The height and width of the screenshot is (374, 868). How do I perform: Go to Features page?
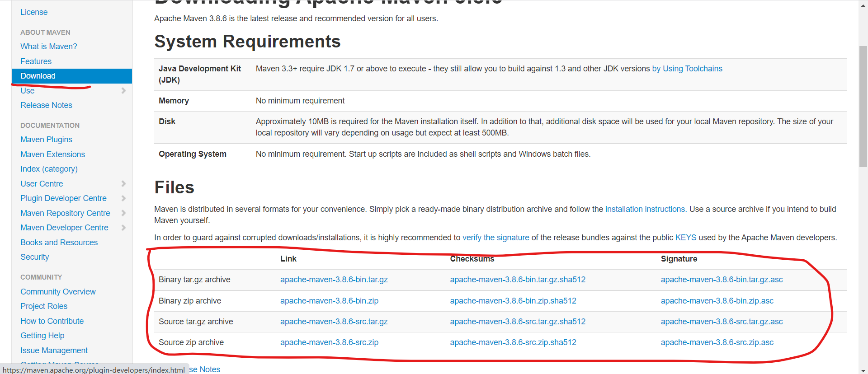tap(36, 61)
